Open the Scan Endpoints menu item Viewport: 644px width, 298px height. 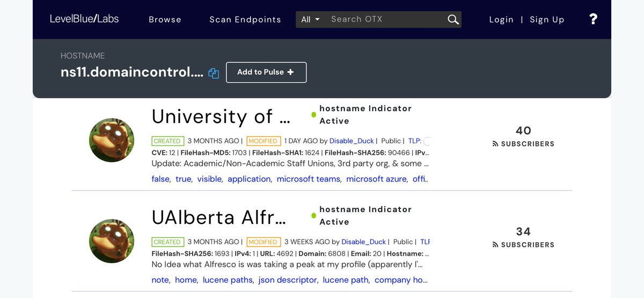[x=245, y=19]
